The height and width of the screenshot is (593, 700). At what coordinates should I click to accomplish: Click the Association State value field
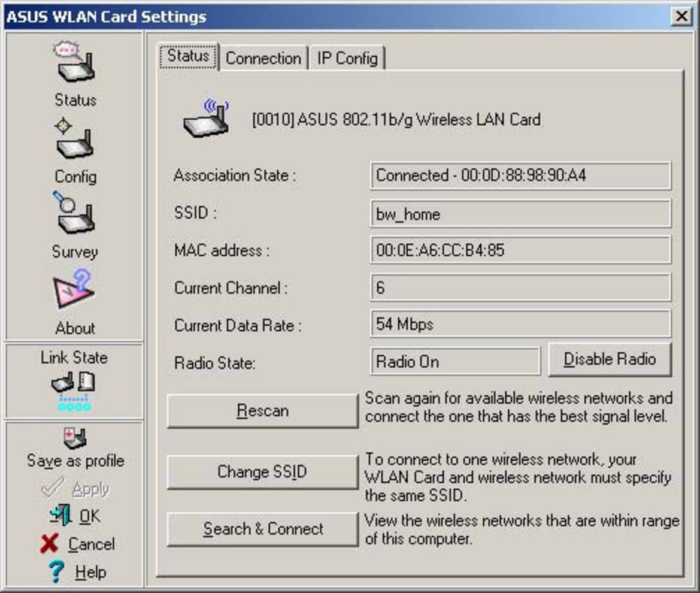520,176
